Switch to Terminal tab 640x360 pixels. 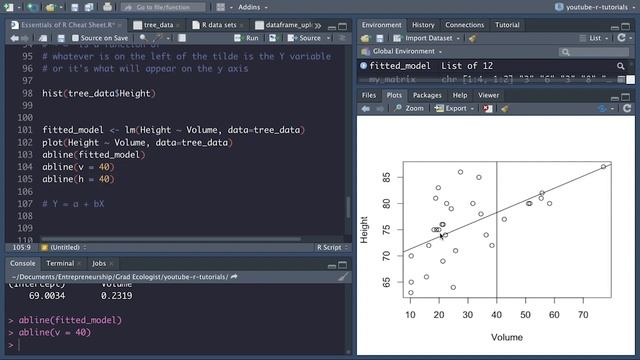coord(60,263)
